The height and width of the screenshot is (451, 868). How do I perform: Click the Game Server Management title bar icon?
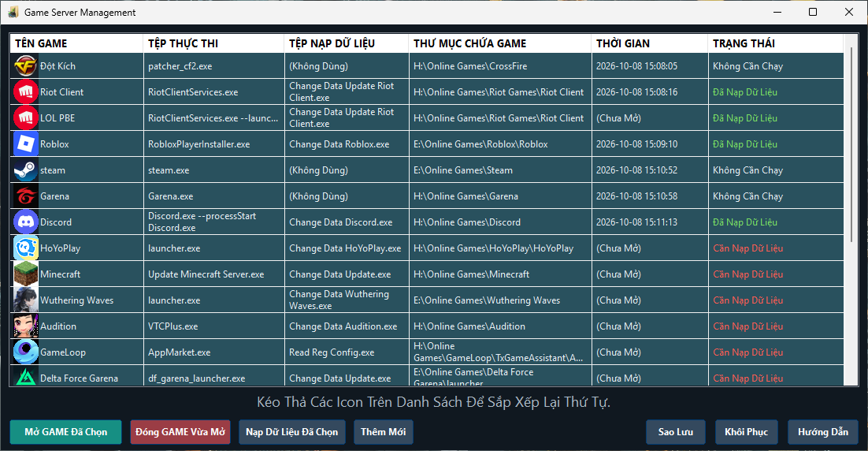pos(13,12)
